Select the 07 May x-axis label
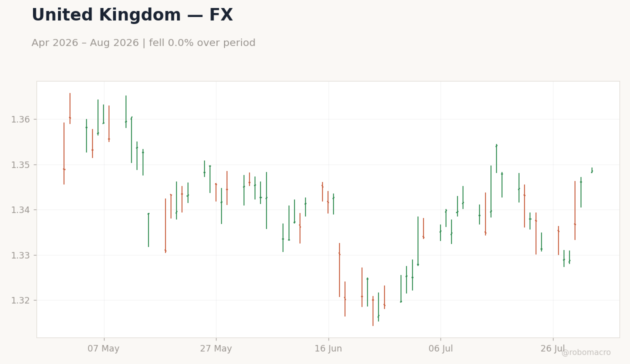The image size is (630, 364). 103,348
